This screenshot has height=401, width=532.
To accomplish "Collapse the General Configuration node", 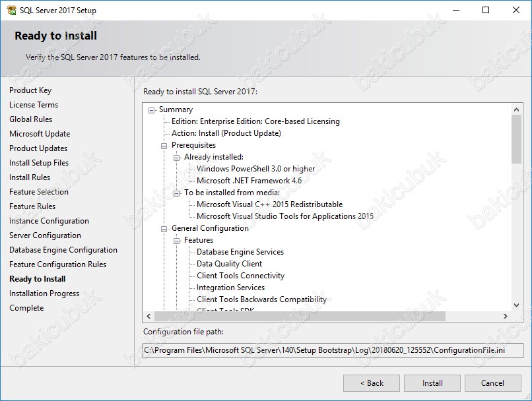I will (x=164, y=229).
